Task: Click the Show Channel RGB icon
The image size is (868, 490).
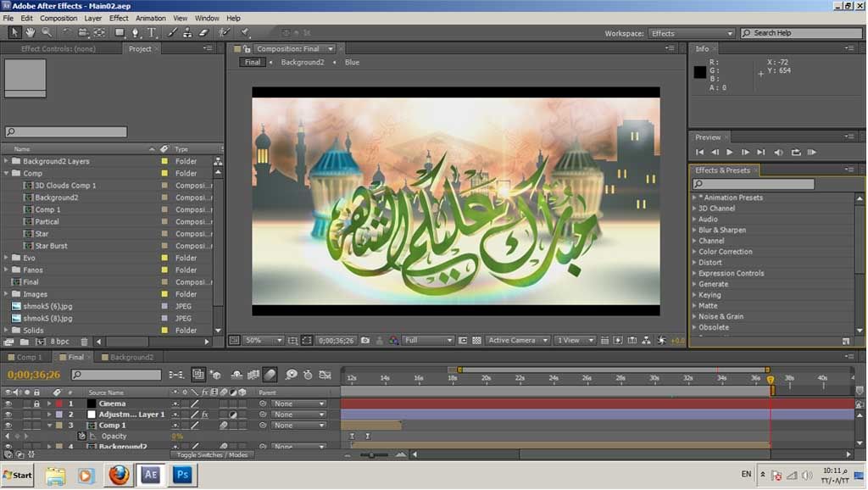Action: pos(393,341)
